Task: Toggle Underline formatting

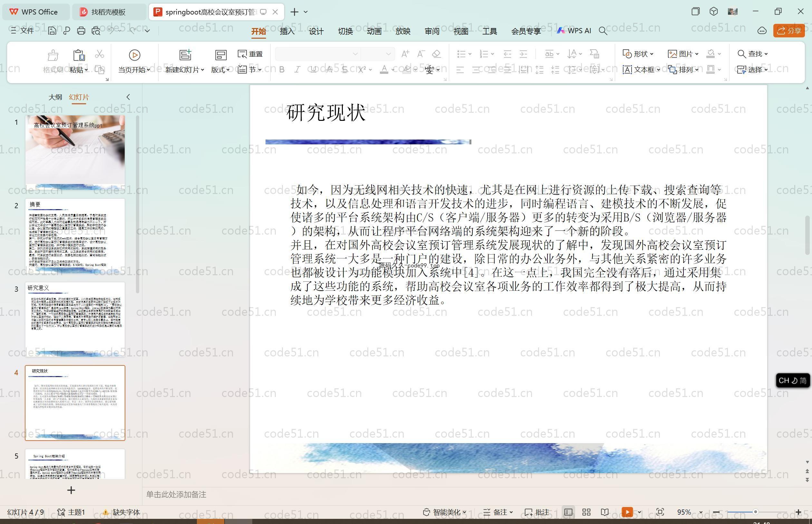Action: tap(313, 70)
